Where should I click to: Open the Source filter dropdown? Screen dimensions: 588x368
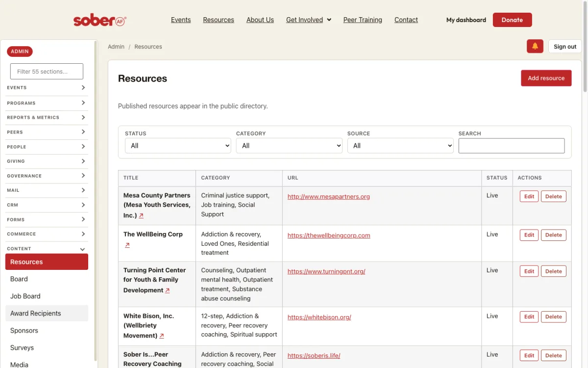click(400, 146)
